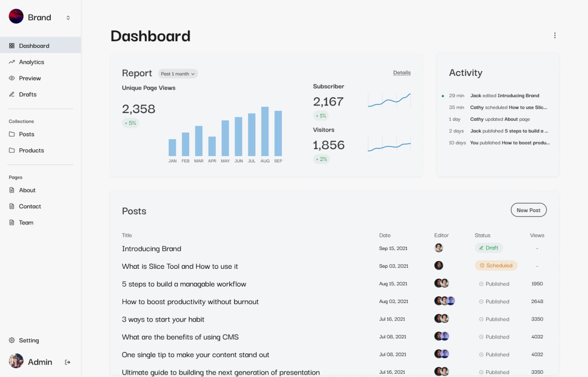Select Contact under Pages
This screenshot has width=588, height=377.
(30, 206)
